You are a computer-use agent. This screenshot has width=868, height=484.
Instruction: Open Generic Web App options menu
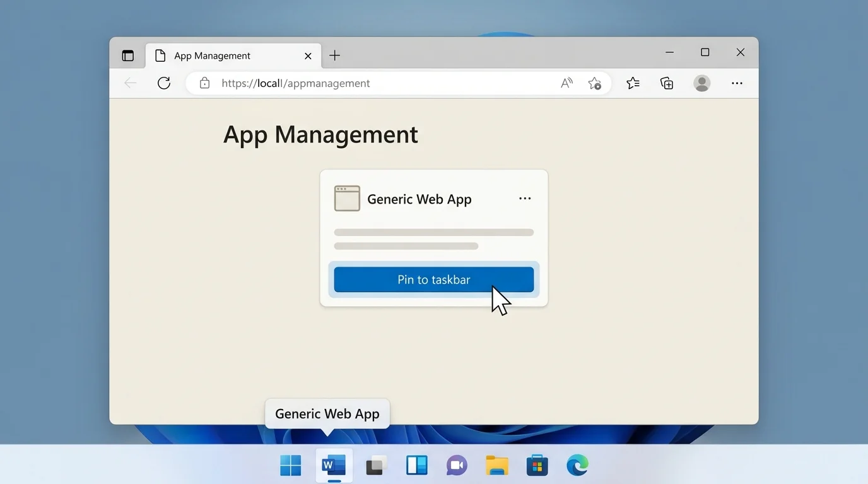tap(525, 199)
